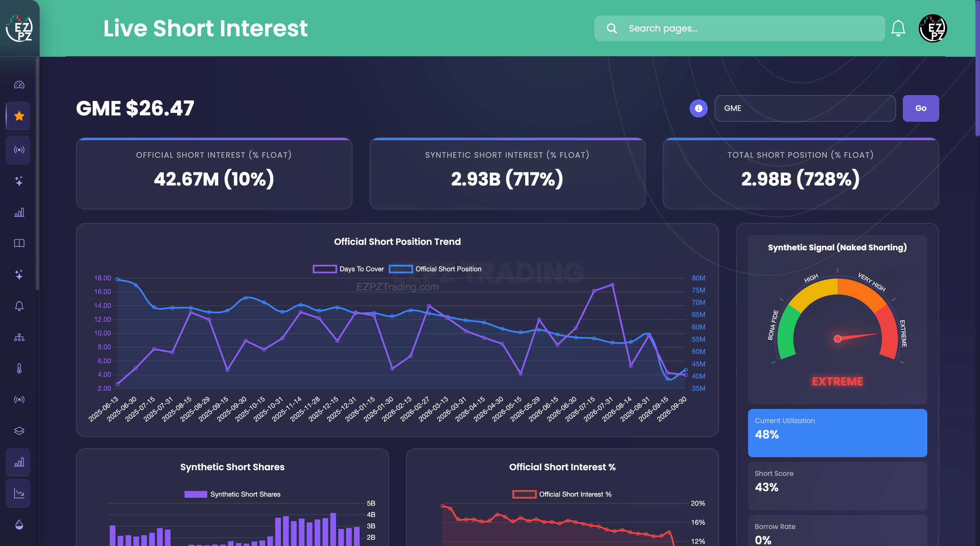980x546 pixels.
Task: Select the gold star favorites icon
Action: [x=19, y=116]
